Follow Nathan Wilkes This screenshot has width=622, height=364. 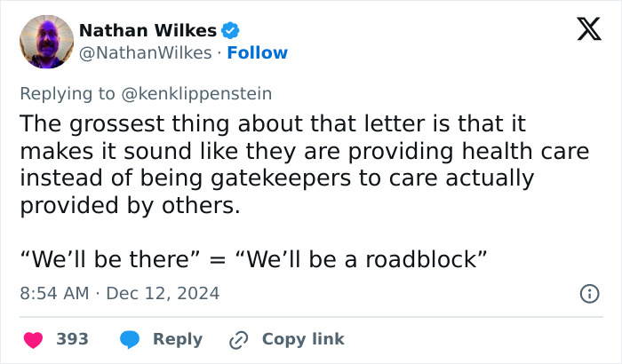point(258,53)
